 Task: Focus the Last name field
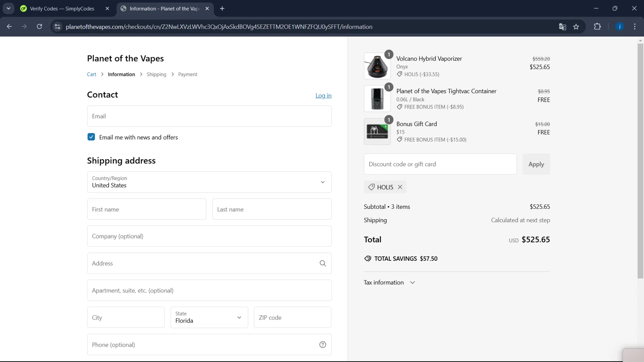272,209
